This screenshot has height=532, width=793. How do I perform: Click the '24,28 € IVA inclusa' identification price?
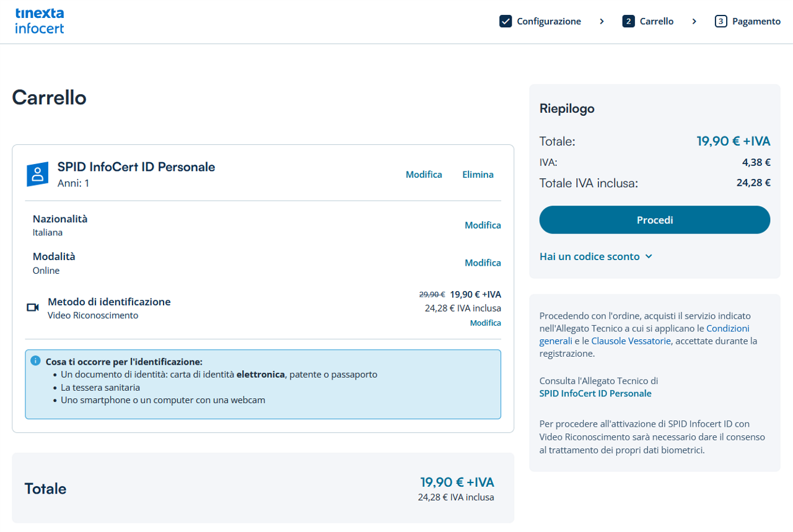click(463, 308)
